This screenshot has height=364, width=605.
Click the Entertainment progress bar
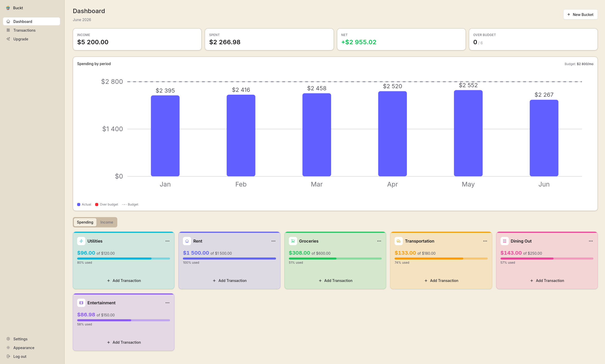123,320
